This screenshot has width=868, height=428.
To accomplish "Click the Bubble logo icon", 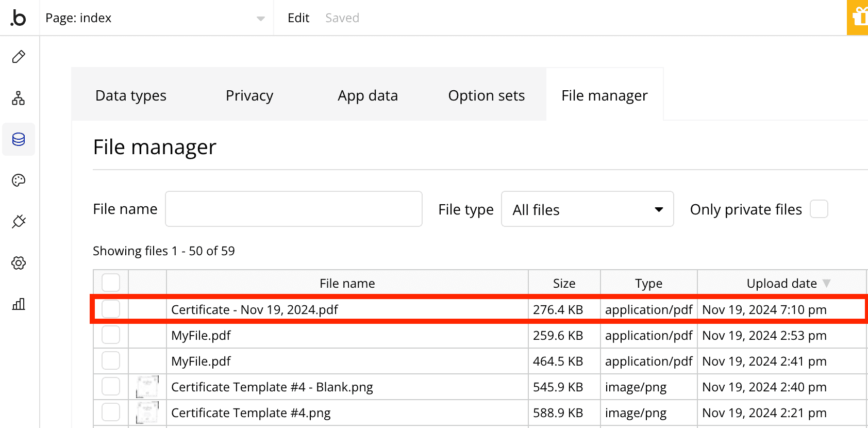I will tap(19, 18).
